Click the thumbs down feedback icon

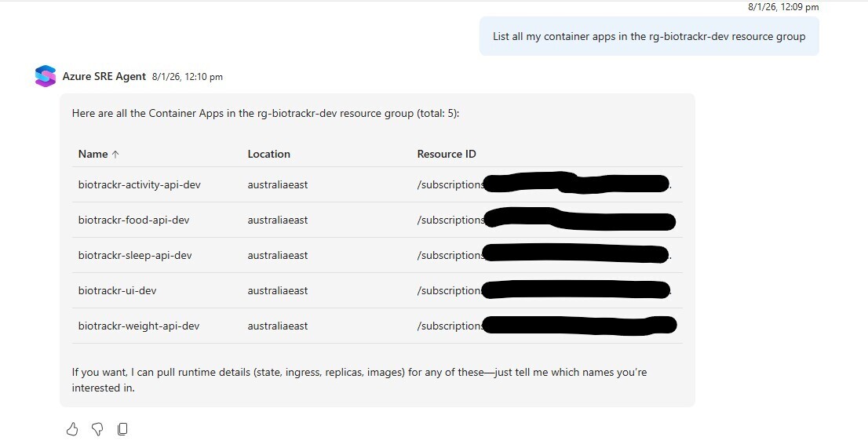coord(97,428)
